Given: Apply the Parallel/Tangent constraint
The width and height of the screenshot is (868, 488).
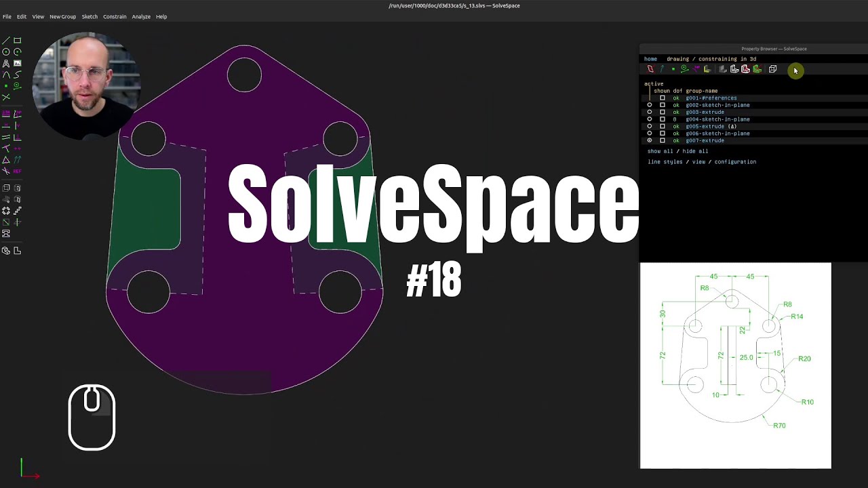Looking at the screenshot, I should coord(6,137).
